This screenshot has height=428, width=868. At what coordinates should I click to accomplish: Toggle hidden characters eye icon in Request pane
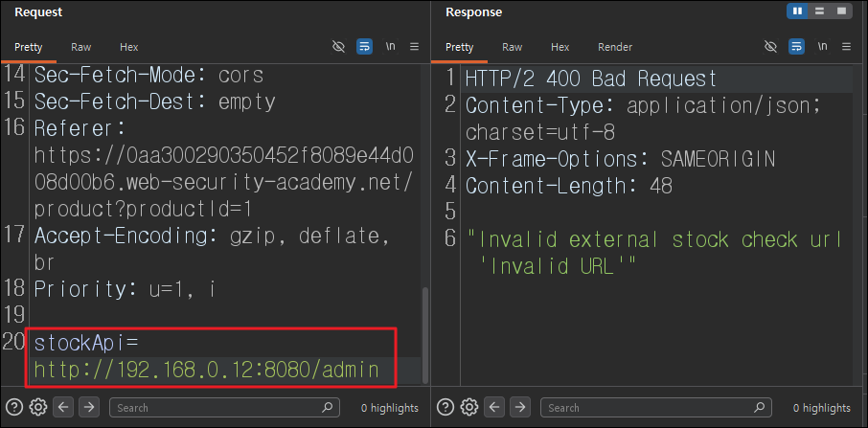click(338, 47)
